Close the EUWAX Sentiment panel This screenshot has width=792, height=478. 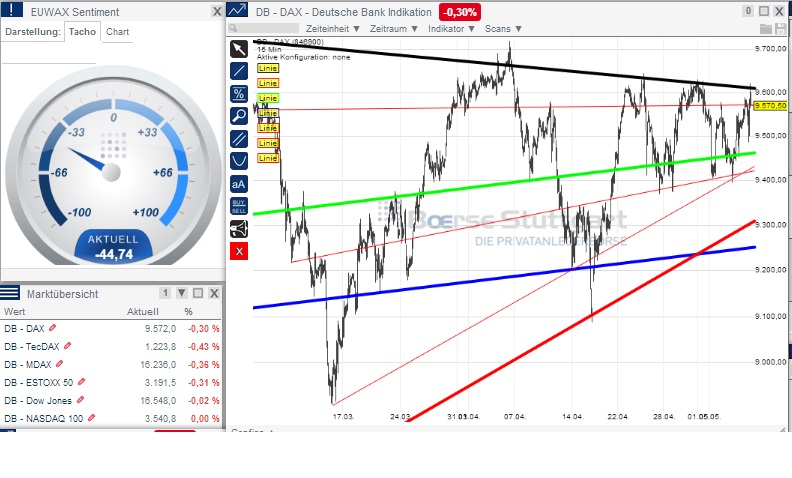[217, 11]
